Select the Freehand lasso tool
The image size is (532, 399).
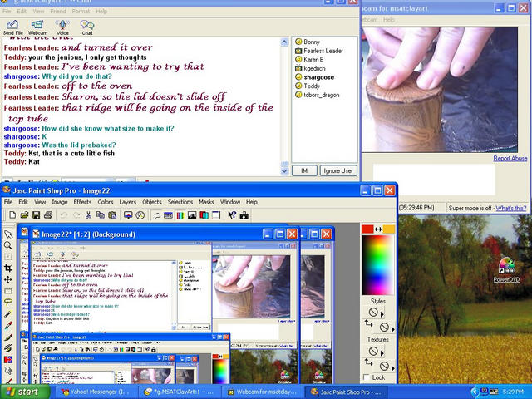(x=8, y=303)
